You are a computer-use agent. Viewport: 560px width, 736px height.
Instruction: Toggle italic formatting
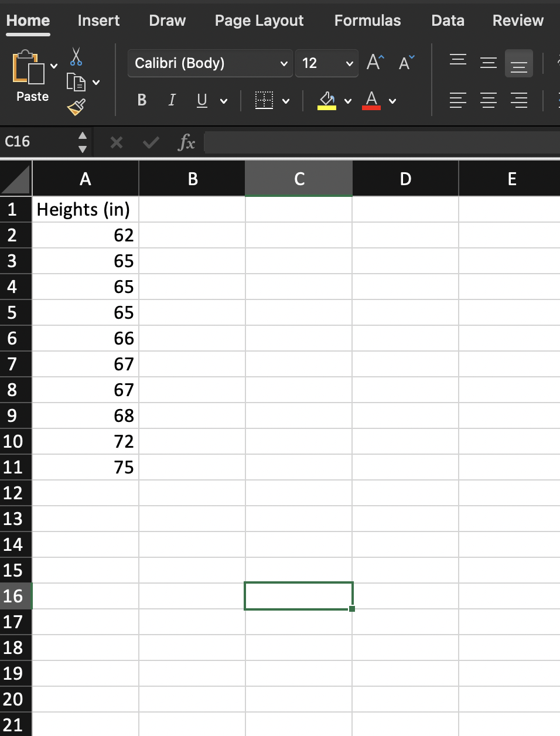tap(172, 100)
